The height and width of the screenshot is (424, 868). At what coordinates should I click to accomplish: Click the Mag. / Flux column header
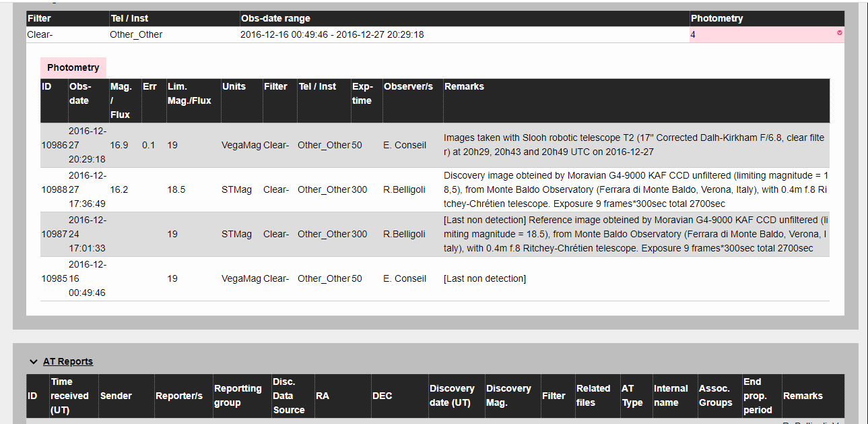(121, 100)
